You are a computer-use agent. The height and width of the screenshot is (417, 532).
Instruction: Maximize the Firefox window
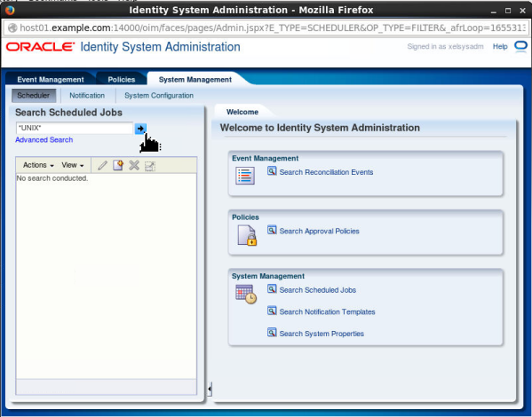tap(508, 11)
